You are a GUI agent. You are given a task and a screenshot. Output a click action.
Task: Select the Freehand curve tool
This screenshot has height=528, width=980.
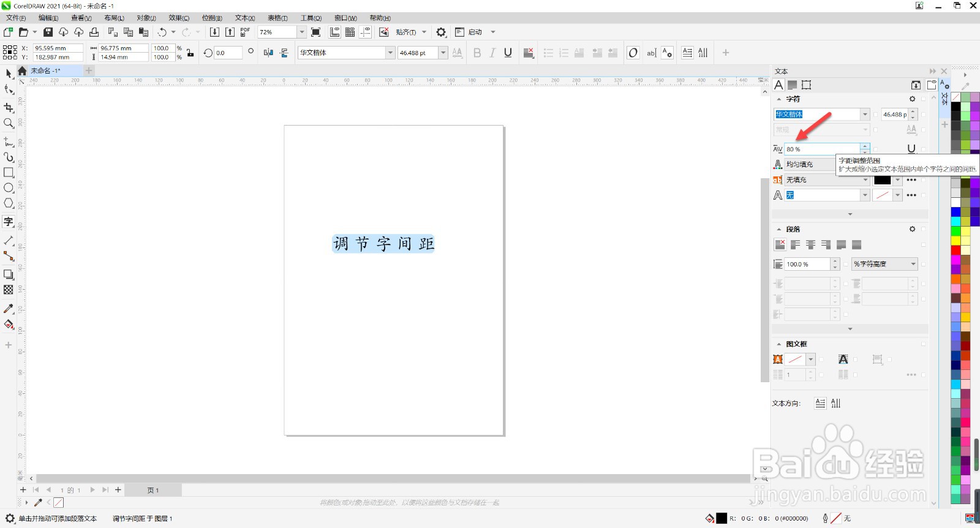[x=9, y=141]
